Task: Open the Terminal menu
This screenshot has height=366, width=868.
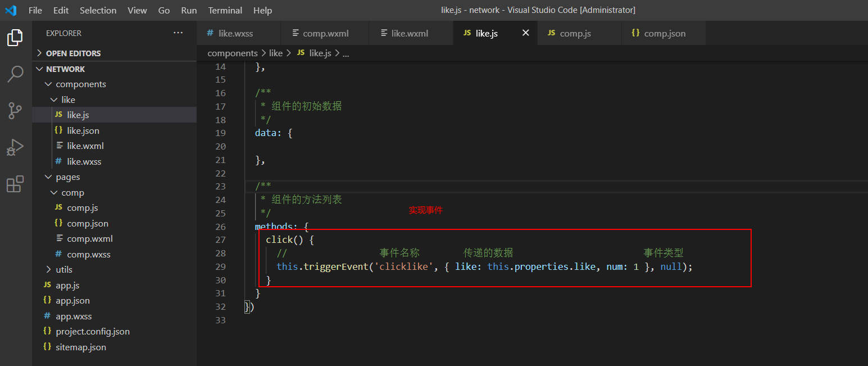Action: click(224, 10)
